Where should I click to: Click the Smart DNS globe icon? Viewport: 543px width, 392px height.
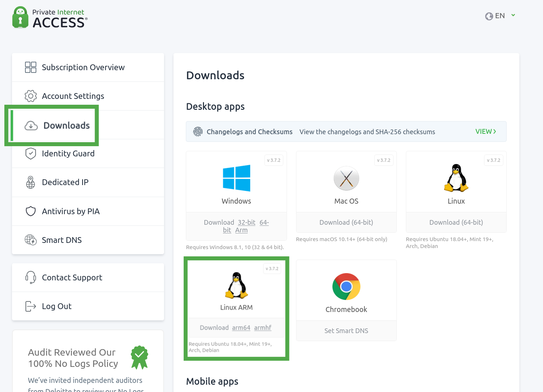pyautogui.click(x=31, y=240)
